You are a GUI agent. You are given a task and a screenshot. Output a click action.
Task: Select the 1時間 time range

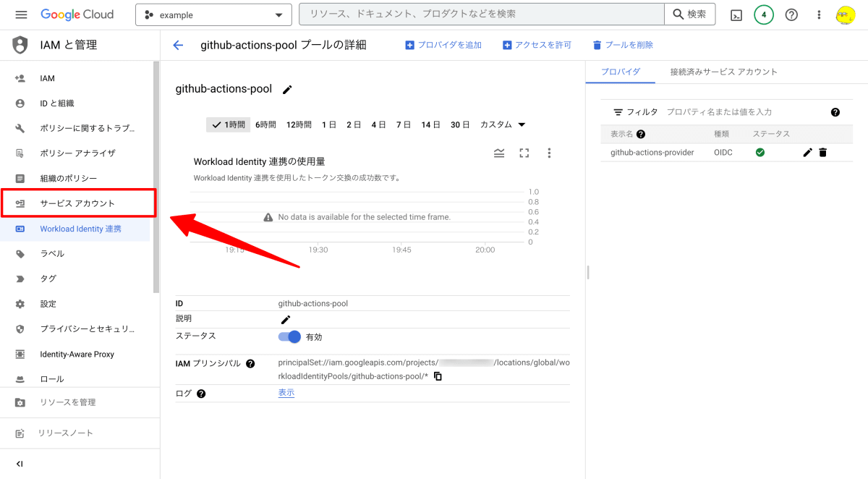(x=229, y=124)
